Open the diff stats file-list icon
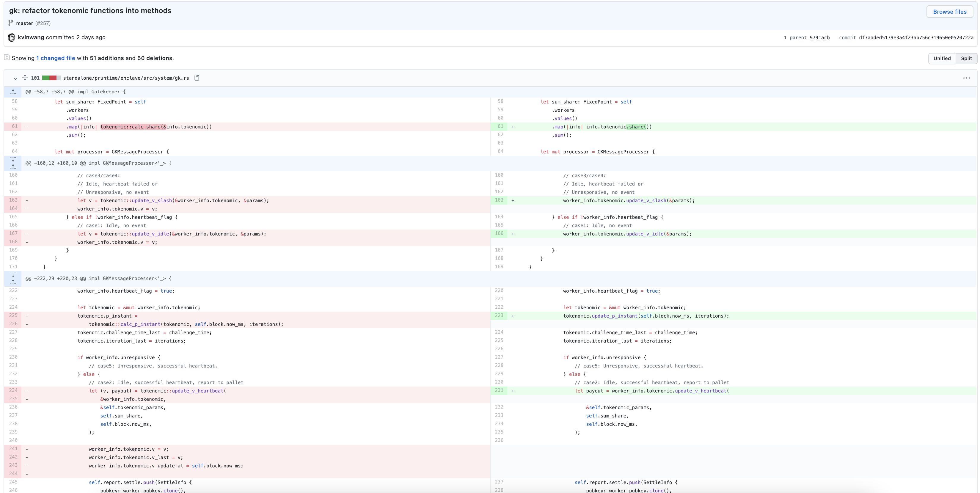 (x=7, y=57)
